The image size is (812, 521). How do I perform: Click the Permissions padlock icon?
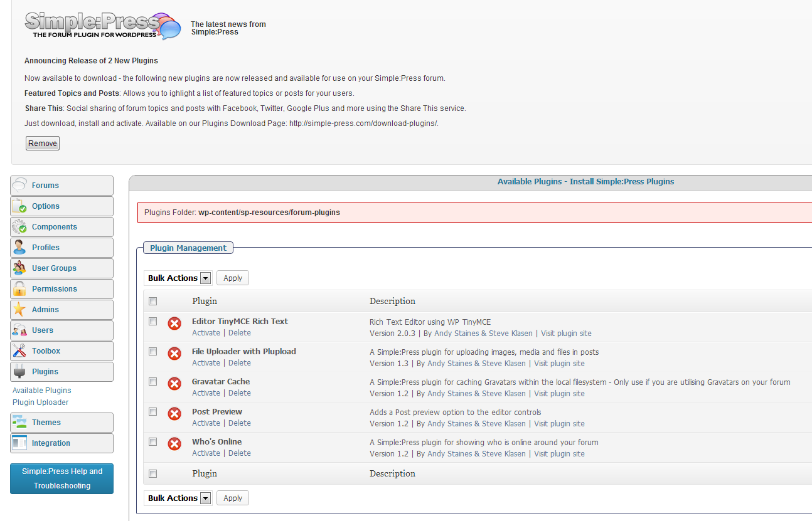[x=19, y=288]
